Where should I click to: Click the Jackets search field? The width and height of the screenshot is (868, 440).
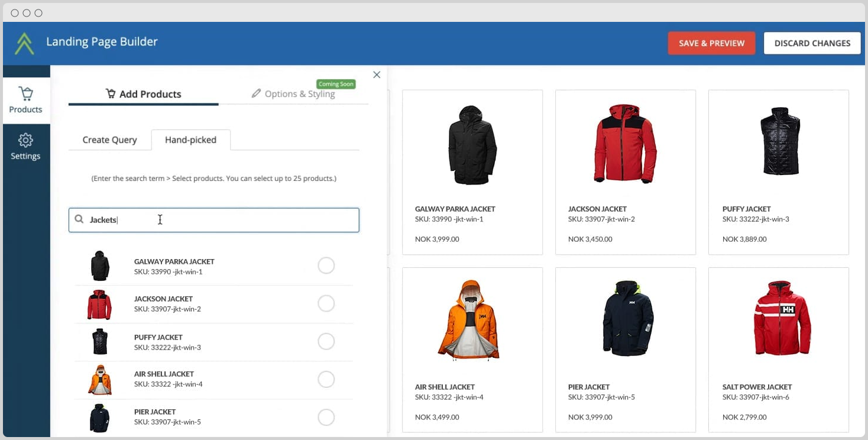click(x=214, y=220)
